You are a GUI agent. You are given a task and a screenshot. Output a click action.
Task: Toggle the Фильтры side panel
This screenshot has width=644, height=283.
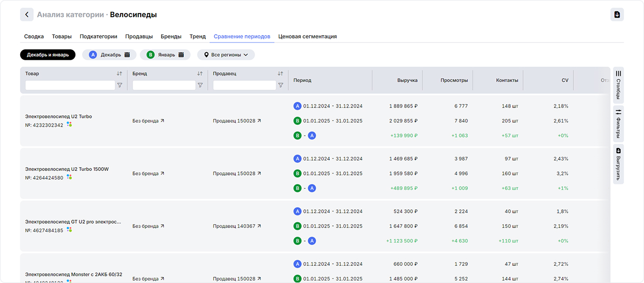(x=618, y=124)
